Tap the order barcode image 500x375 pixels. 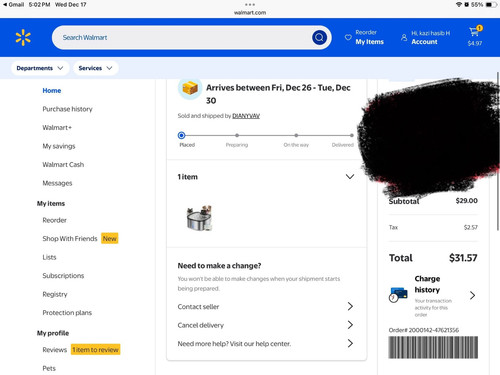(433, 347)
